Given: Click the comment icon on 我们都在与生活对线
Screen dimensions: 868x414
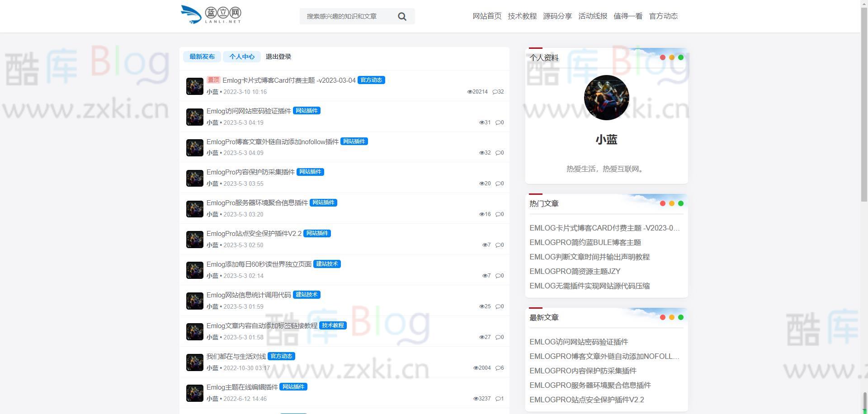Looking at the screenshot, I should tap(498, 368).
